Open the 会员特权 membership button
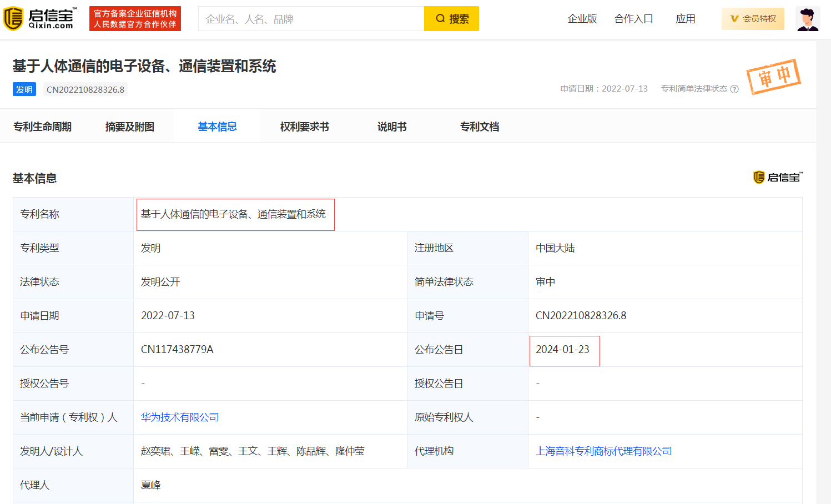The height and width of the screenshot is (504, 831). click(753, 19)
